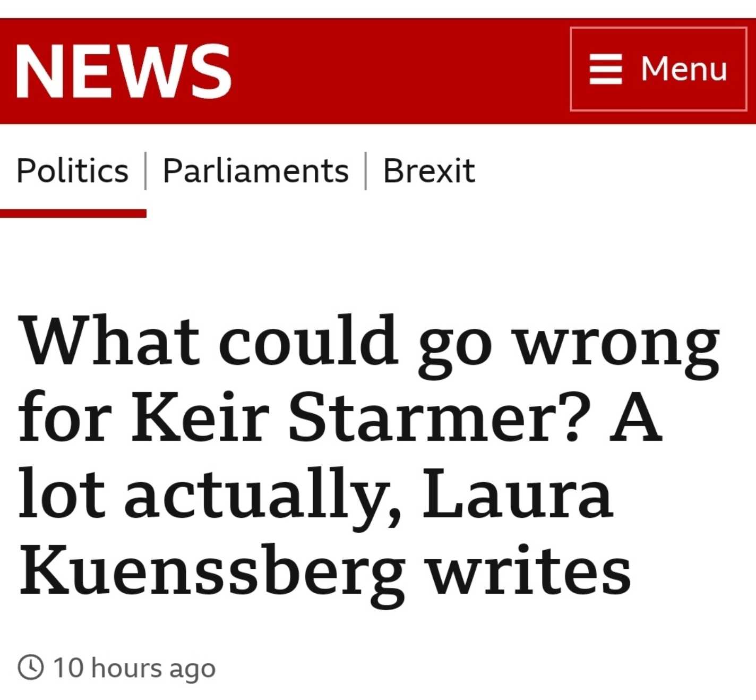
Task: Click the '10 hours ago' timestamp
Action: click(x=134, y=668)
